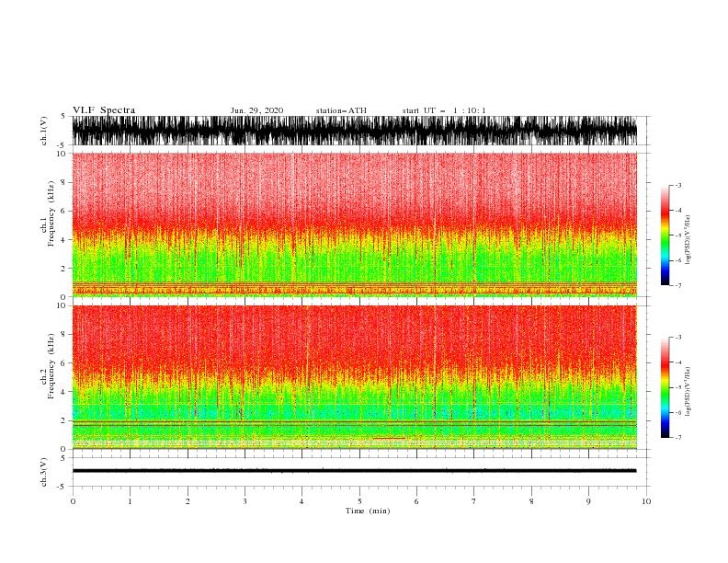
Task: Click the "-7" label on ch.1 colorbar
Action: point(678,285)
